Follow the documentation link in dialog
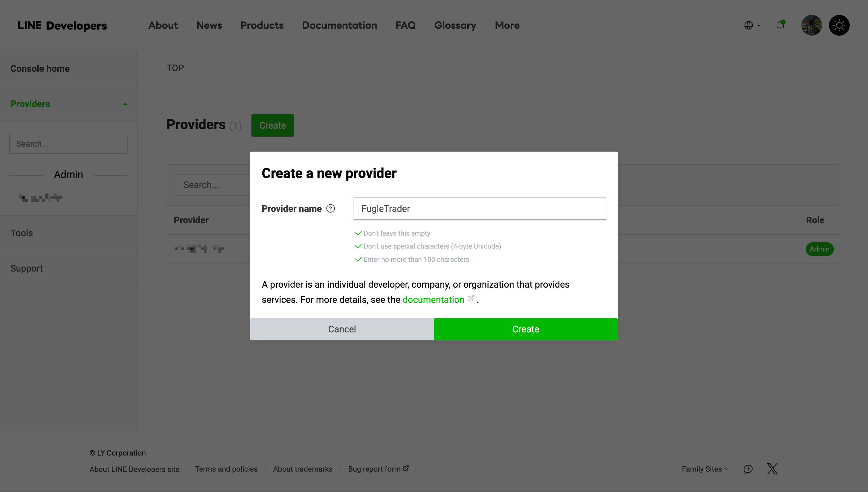 click(433, 300)
